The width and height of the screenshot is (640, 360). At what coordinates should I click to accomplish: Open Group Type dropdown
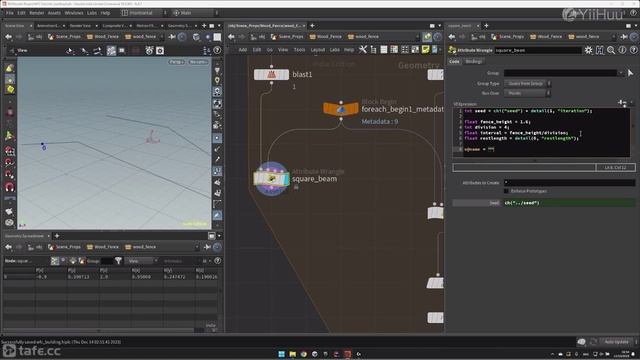pyautogui.click(x=527, y=83)
